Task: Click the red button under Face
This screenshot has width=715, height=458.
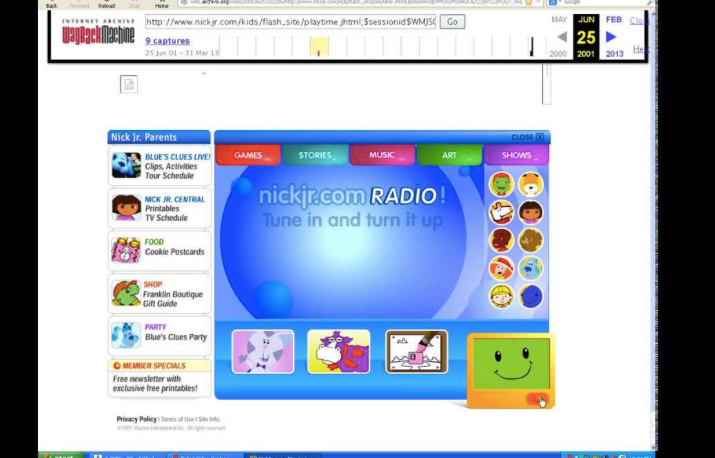Action: [537, 399]
